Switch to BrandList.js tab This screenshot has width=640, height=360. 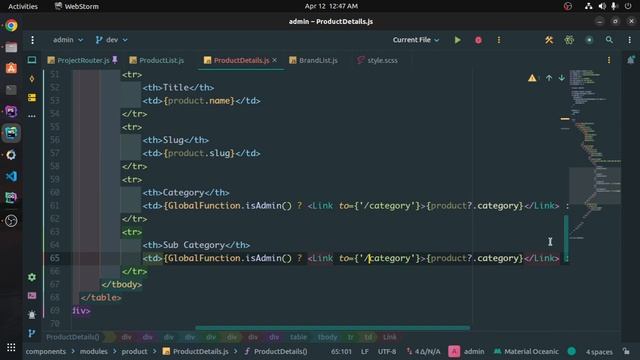tap(313, 60)
